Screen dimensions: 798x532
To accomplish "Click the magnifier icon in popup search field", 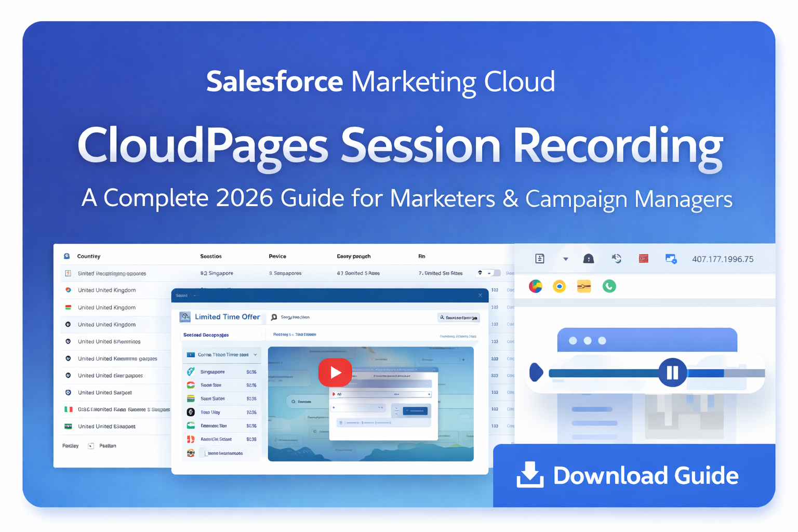I will point(274,317).
